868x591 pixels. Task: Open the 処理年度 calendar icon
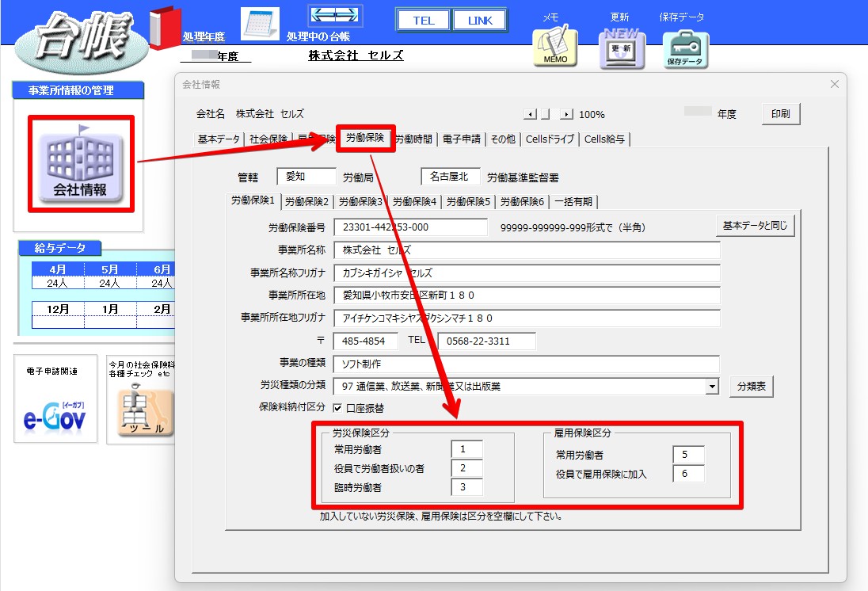[x=260, y=24]
